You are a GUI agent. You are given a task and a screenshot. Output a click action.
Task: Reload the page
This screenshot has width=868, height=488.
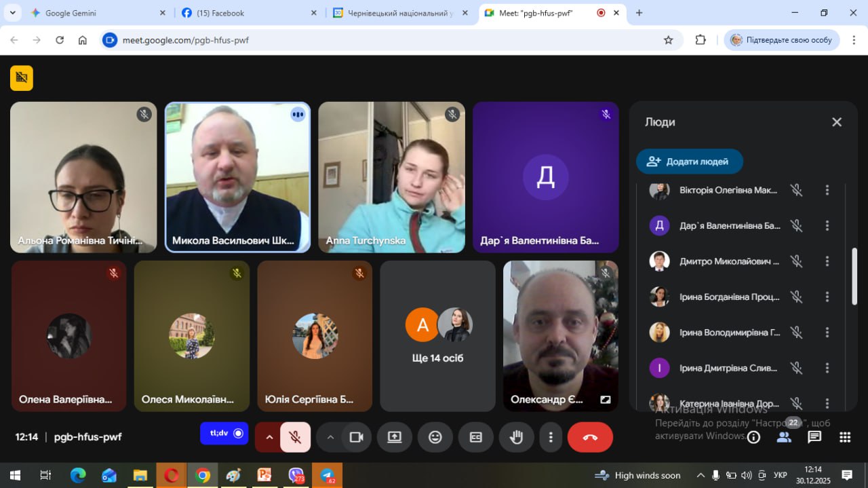coord(60,40)
